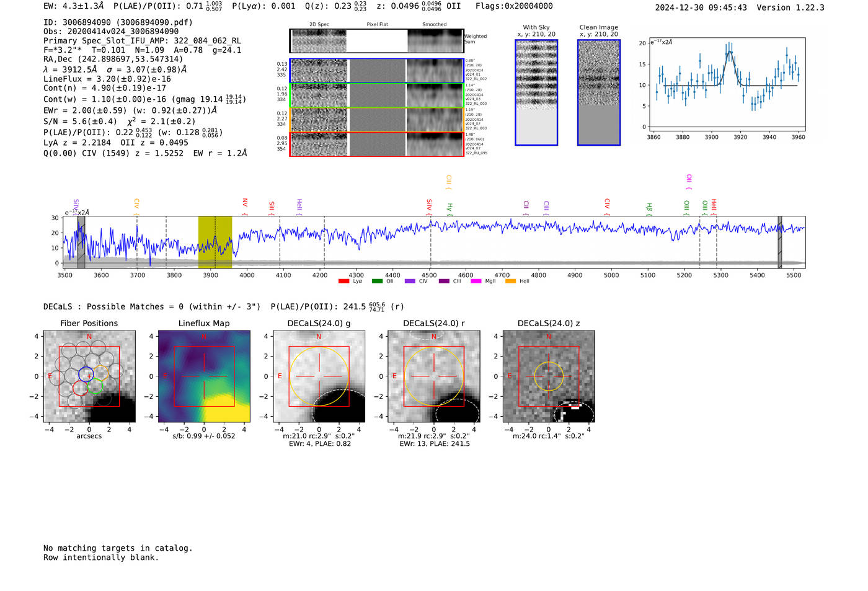This screenshot has width=868, height=591.
Task: Select the green-outlined fiber 2D spectrum row
Action: pos(376,96)
